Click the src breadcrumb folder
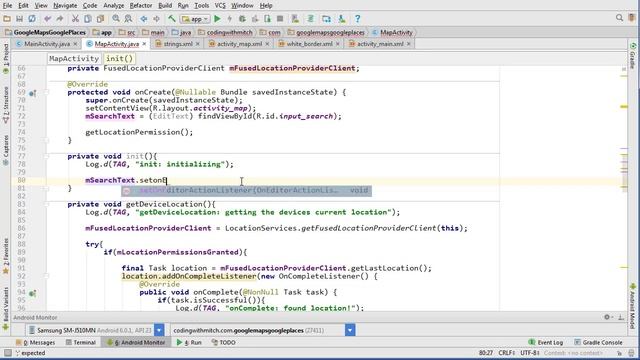The width and height of the screenshot is (640, 360). (127, 32)
